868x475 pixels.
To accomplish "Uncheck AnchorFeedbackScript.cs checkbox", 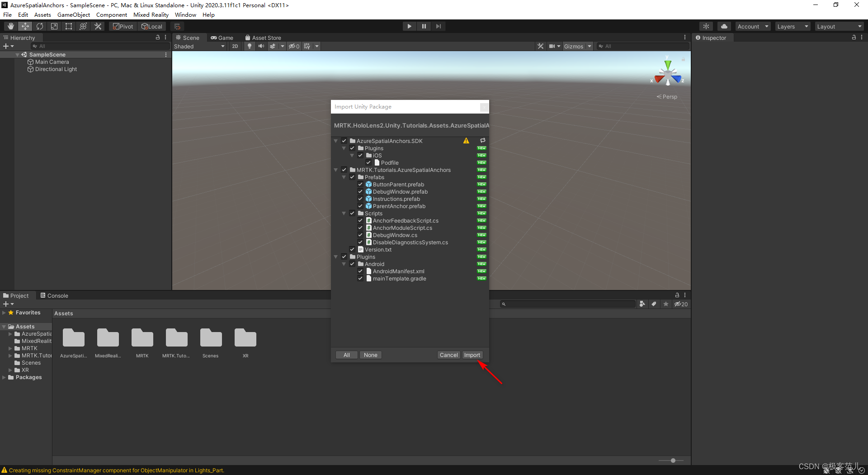I will [360, 220].
